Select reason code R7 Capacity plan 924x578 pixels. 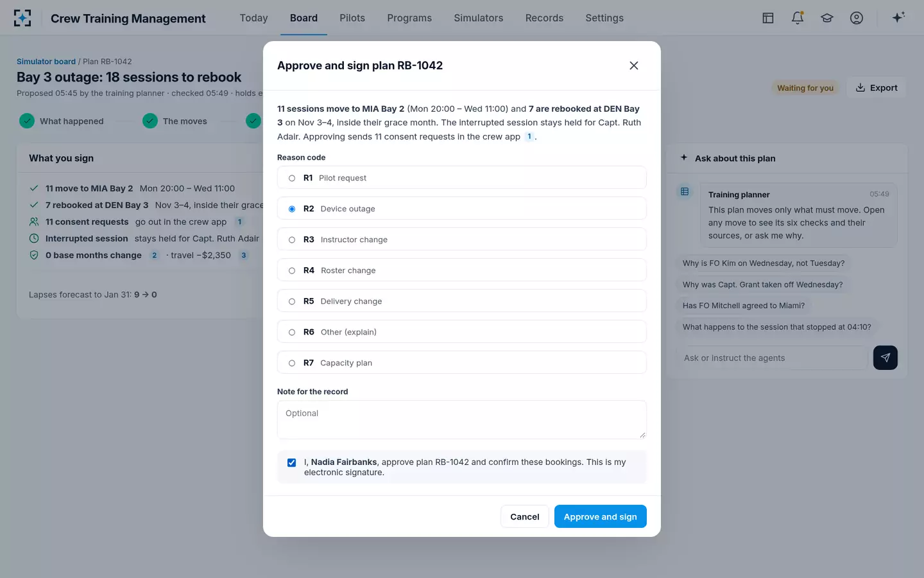pos(462,363)
